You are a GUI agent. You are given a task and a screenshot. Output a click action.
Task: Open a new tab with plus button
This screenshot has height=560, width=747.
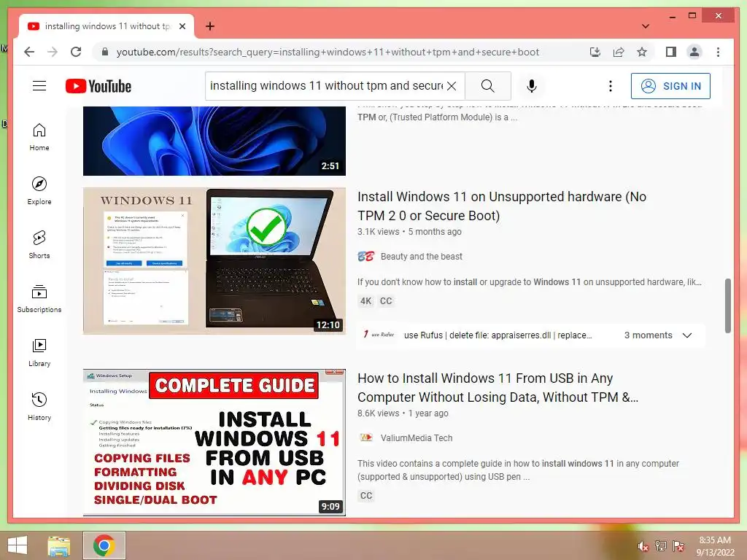pos(210,26)
